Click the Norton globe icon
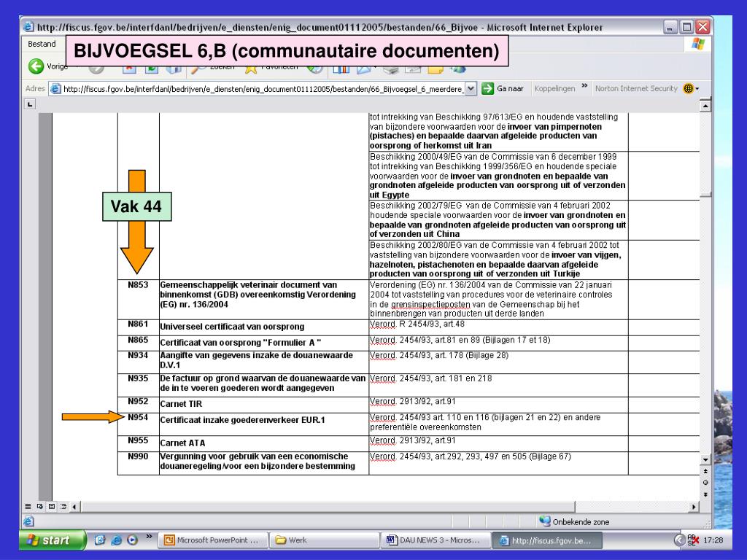The width and height of the screenshot is (747, 560). 688,88
